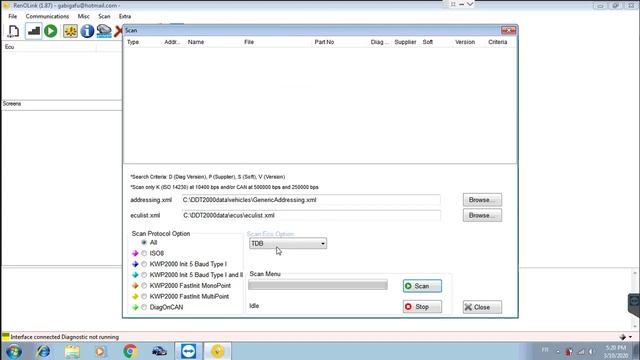Click the Close button in Scan dialog
This screenshot has width=640, height=360.
click(x=482, y=307)
